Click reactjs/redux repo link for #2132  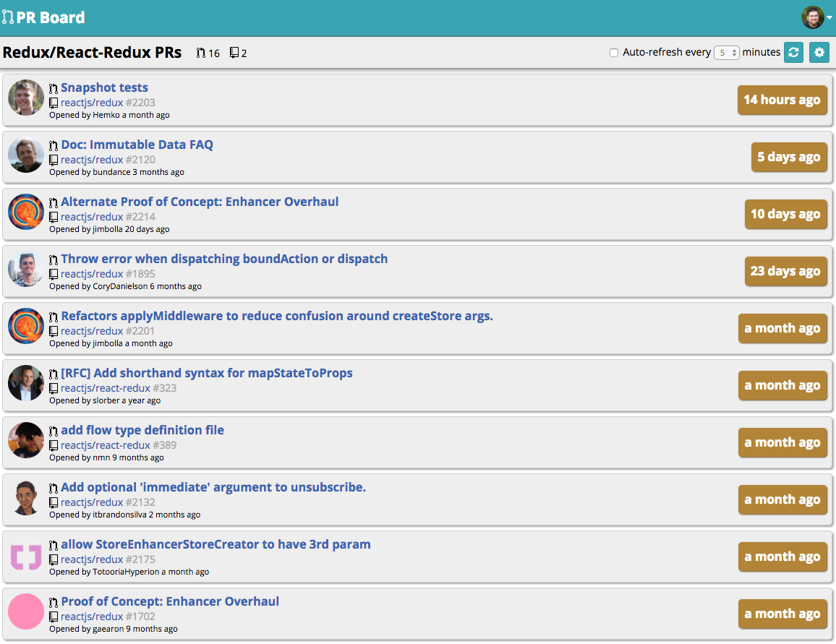coord(92,502)
